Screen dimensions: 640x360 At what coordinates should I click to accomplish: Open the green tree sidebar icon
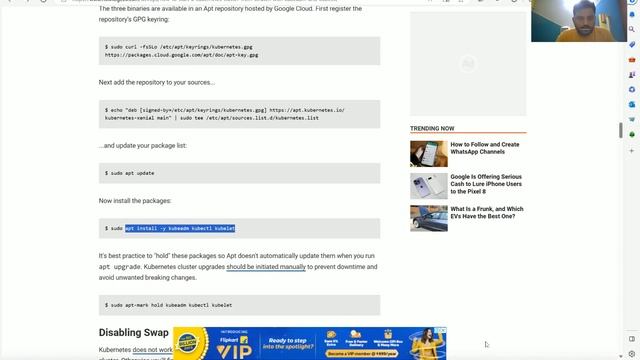[x=632, y=134]
